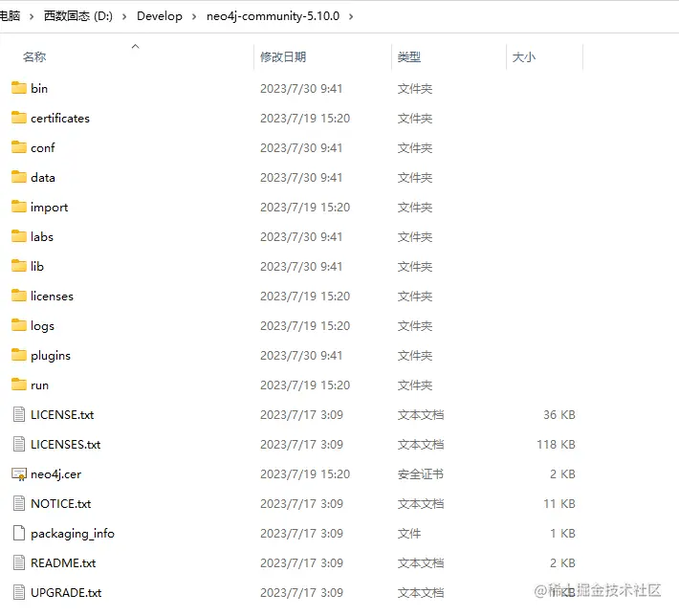The width and height of the screenshot is (679, 616).
Task: Expand the chevron after neo4j-community-5.10.0
Action: click(351, 16)
